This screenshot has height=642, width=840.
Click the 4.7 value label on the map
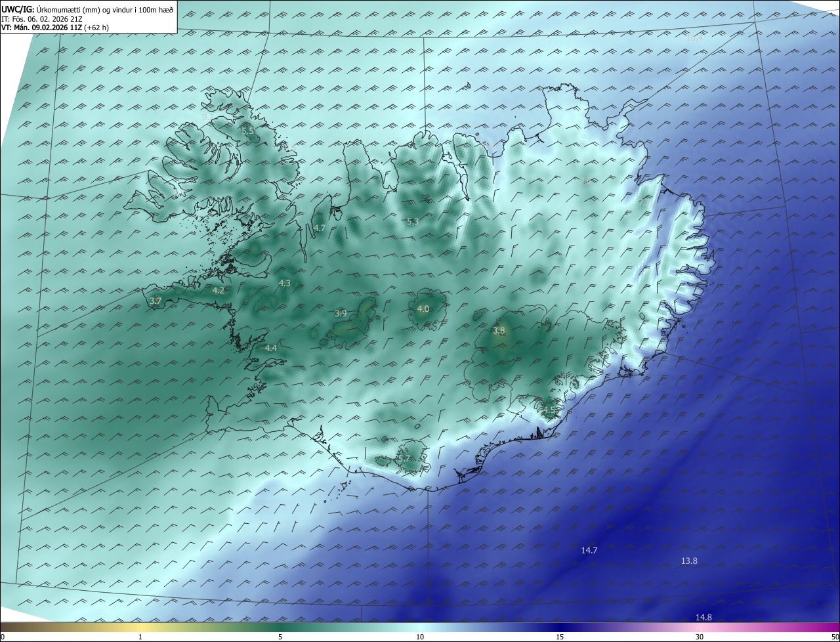pos(320,228)
